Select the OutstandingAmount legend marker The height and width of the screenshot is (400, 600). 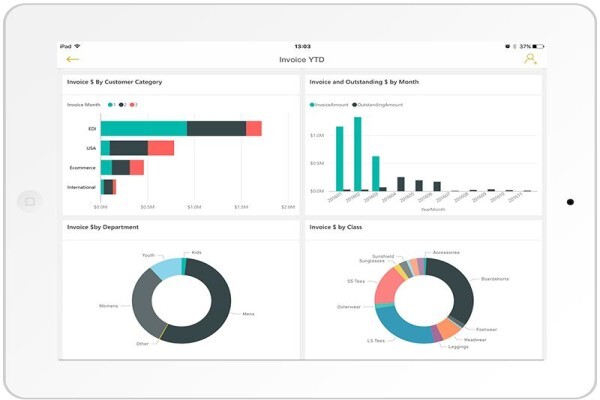[x=354, y=104]
